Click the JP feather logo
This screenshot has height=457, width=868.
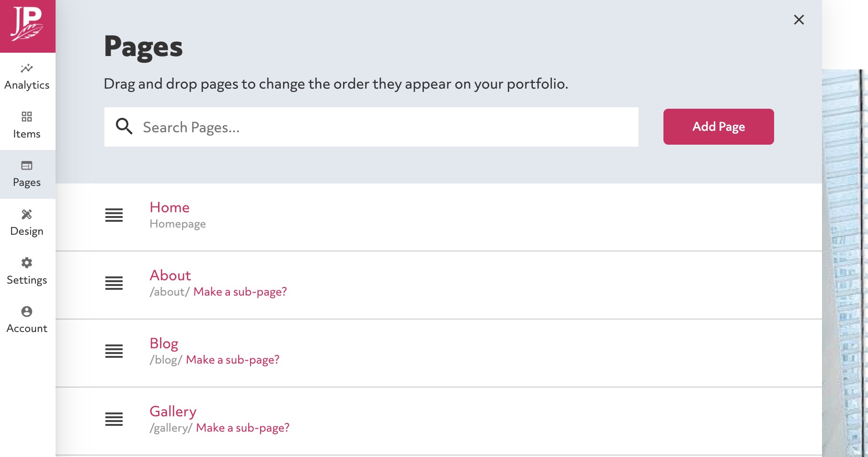(x=27, y=26)
